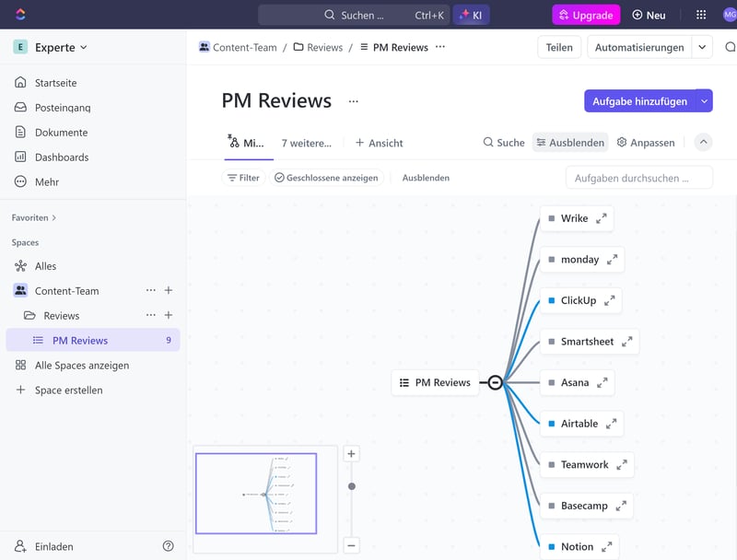Viewport: 737px width, 560px height.
Task: Expand the Airtable node arrows icon
Action: click(611, 424)
